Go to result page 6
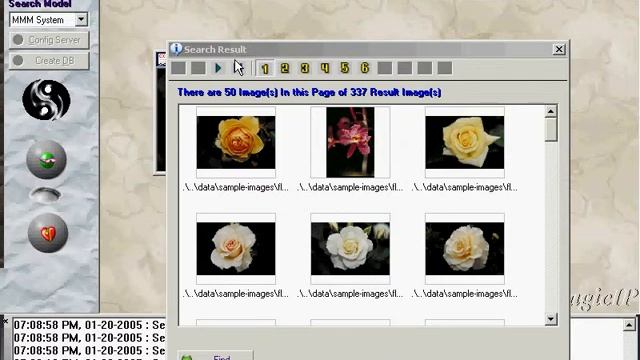640x360 pixels. click(365, 68)
